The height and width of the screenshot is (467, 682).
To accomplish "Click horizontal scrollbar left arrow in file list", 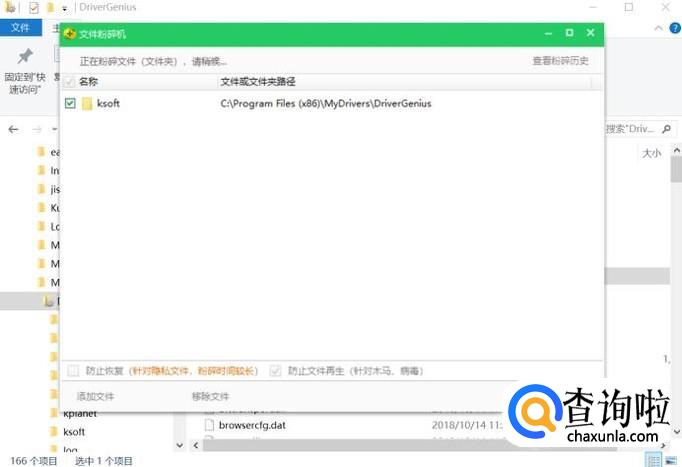I will click(x=196, y=445).
